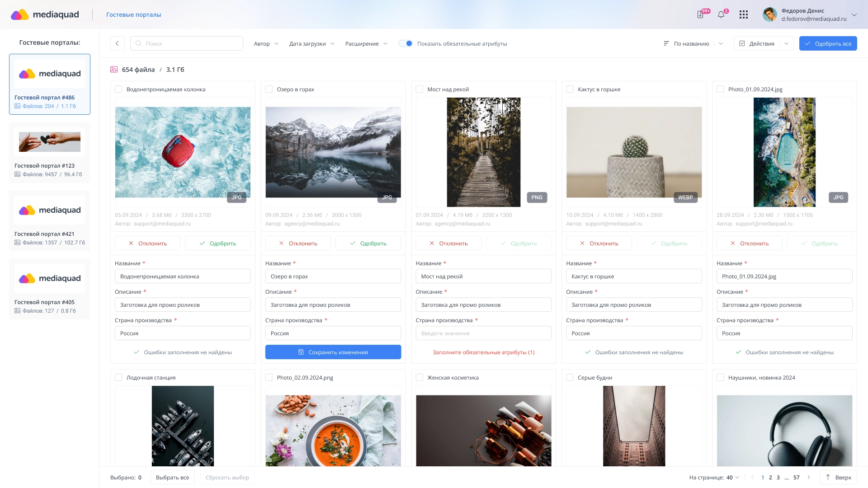Click the back arrow above the file grid

117,43
